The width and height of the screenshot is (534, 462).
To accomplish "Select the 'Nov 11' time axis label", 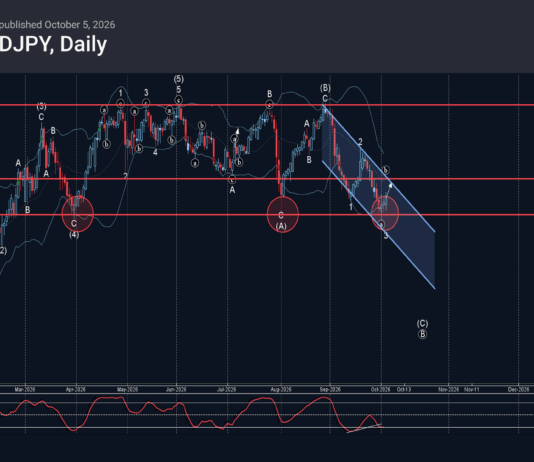I will pos(472,389).
